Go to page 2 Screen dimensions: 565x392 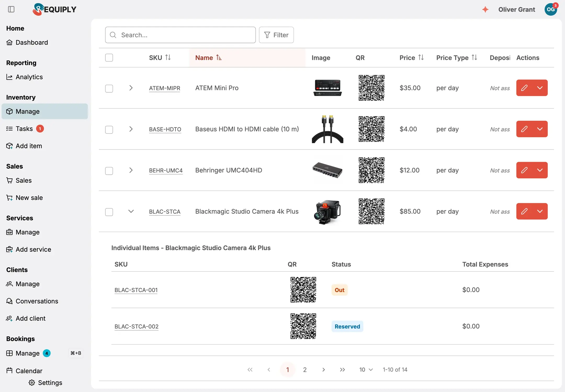point(305,370)
